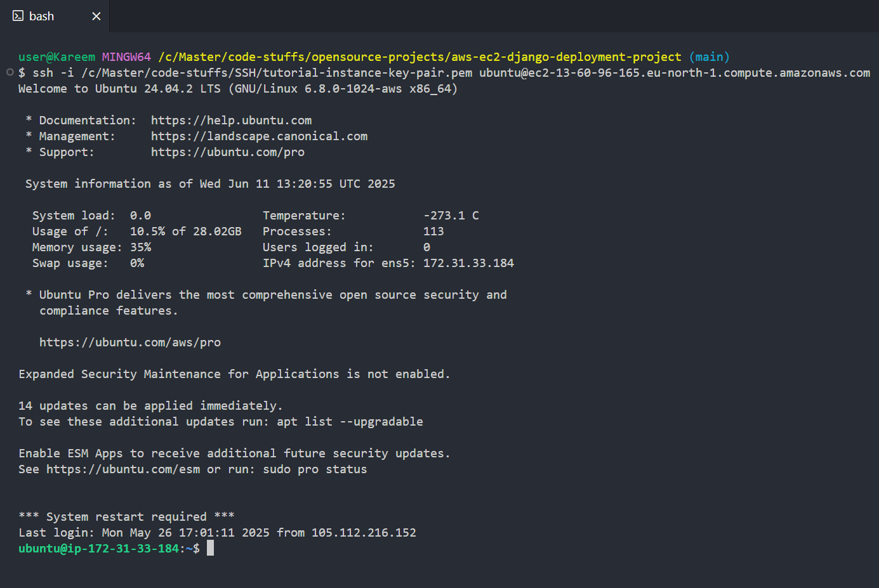The image size is (879, 588).
Task: Click the aws-ec2-django-deployment-project directory path
Action: coord(566,57)
